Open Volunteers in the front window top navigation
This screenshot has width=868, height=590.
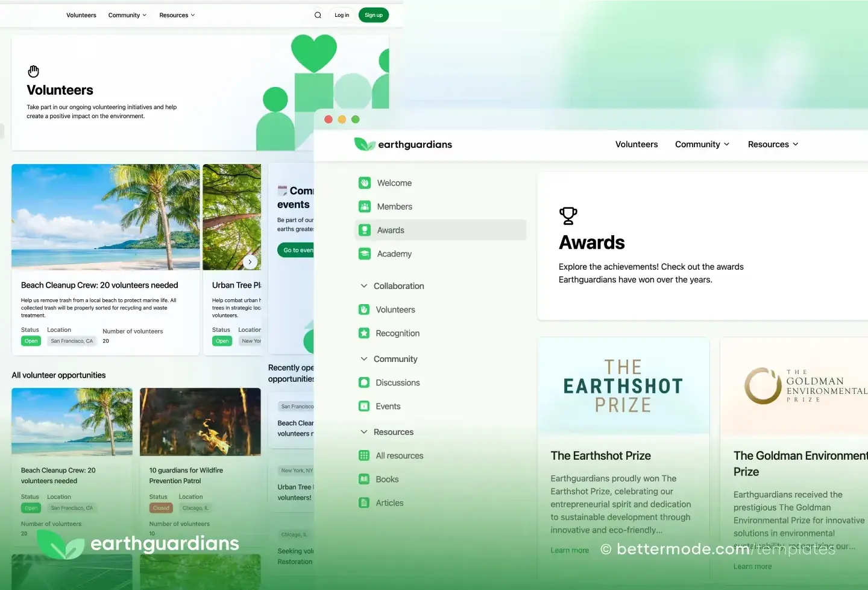pos(637,144)
